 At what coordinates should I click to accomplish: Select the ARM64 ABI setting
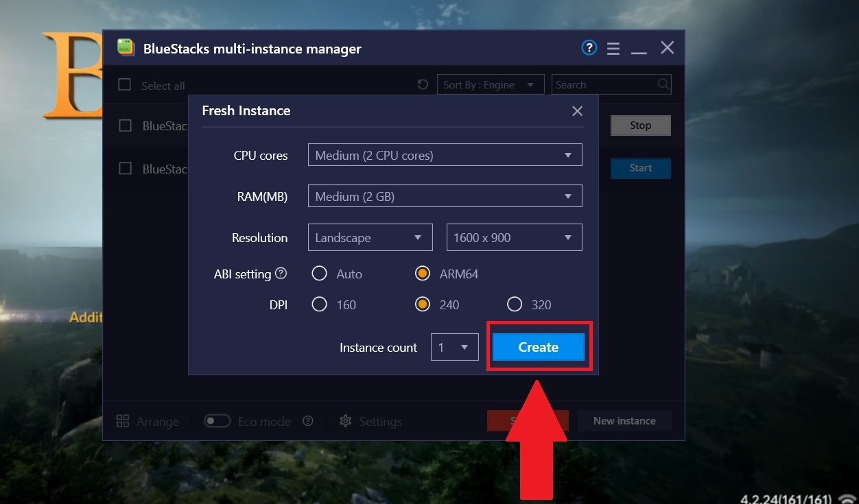pos(423,274)
